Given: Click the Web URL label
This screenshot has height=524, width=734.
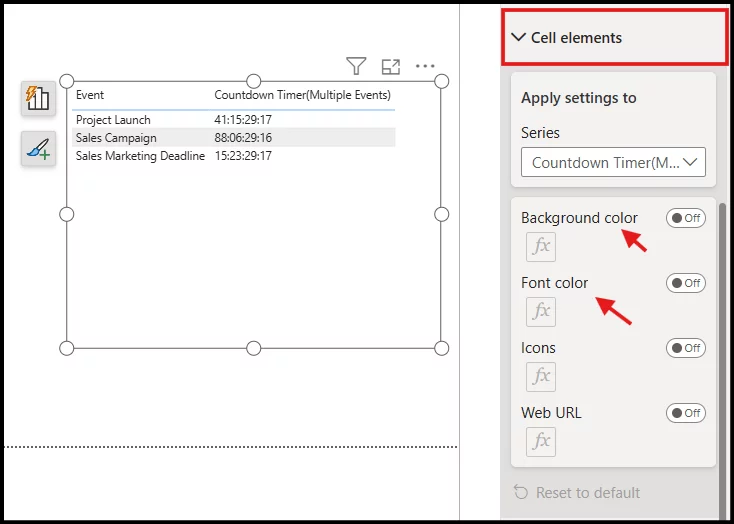Looking at the screenshot, I should pos(551,413).
